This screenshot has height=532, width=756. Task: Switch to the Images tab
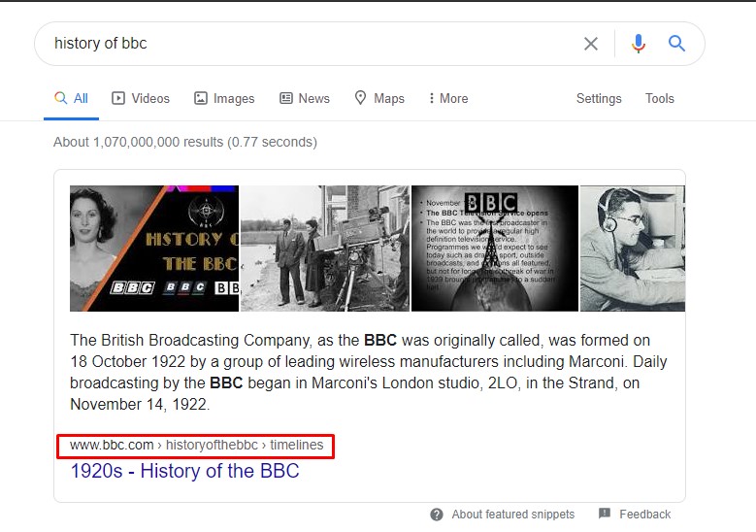(x=224, y=98)
